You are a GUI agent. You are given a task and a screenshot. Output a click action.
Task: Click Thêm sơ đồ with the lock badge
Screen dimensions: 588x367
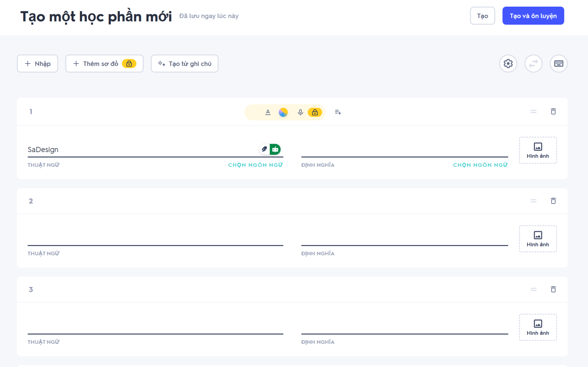104,63
